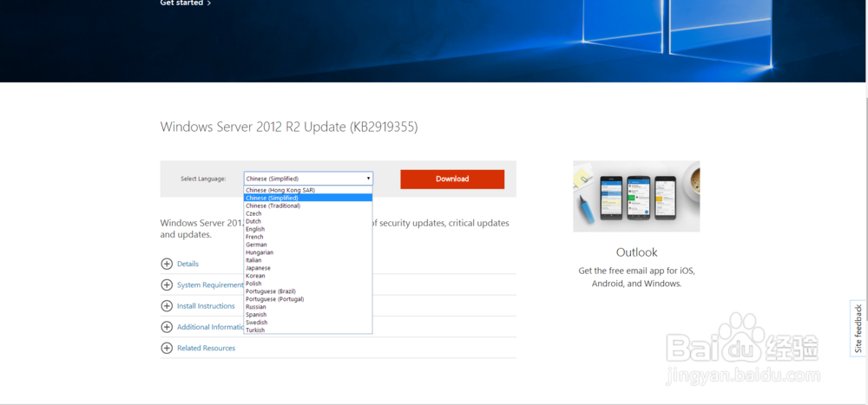Screen dimensions: 868x405
Task: Select Italian in the language list
Action: pyautogui.click(x=308, y=259)
